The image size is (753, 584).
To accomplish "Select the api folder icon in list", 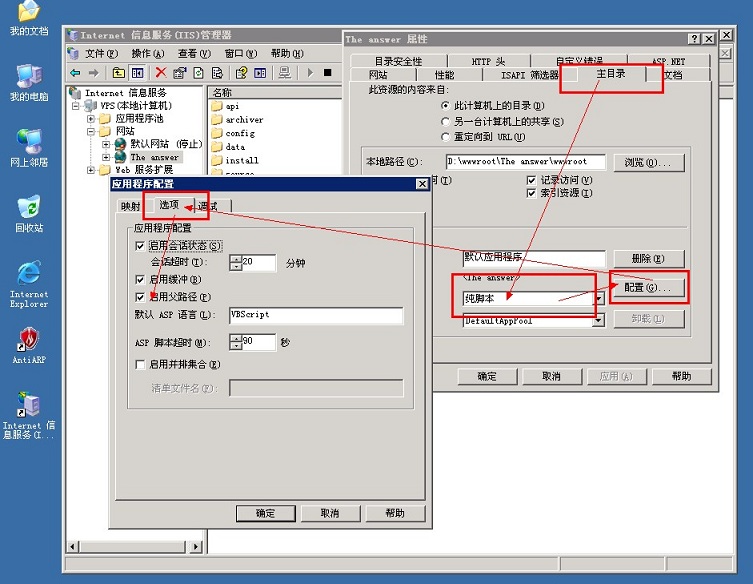I will coord(217,106).
